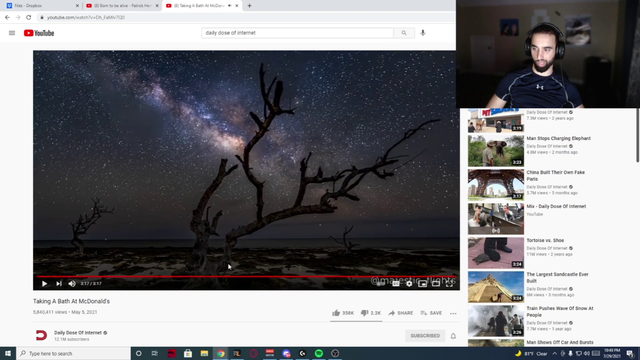
Task: Open Opera browser from the taskbar
Action: 253,353
